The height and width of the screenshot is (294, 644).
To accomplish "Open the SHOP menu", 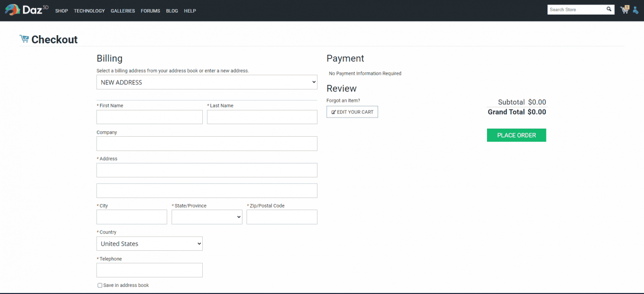I will click(x=61, y=11).
